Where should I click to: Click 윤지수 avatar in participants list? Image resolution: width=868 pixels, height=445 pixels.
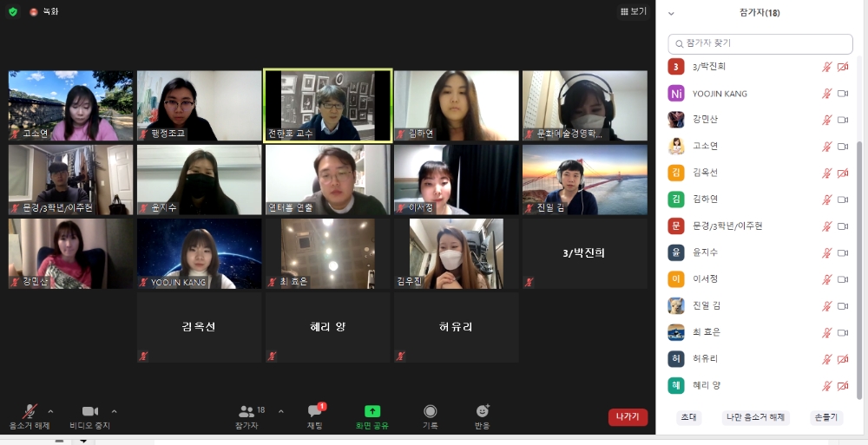click(676, 252)
